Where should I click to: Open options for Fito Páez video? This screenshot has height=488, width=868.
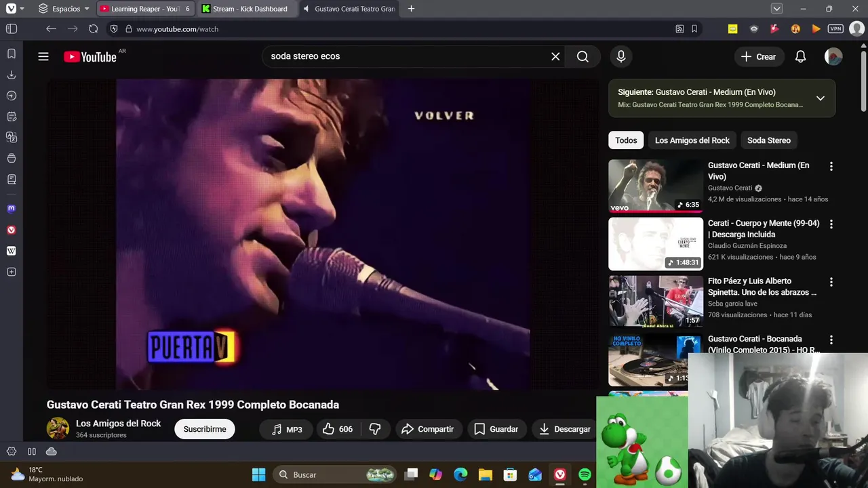pyautogui.click(x=831, y=281)
